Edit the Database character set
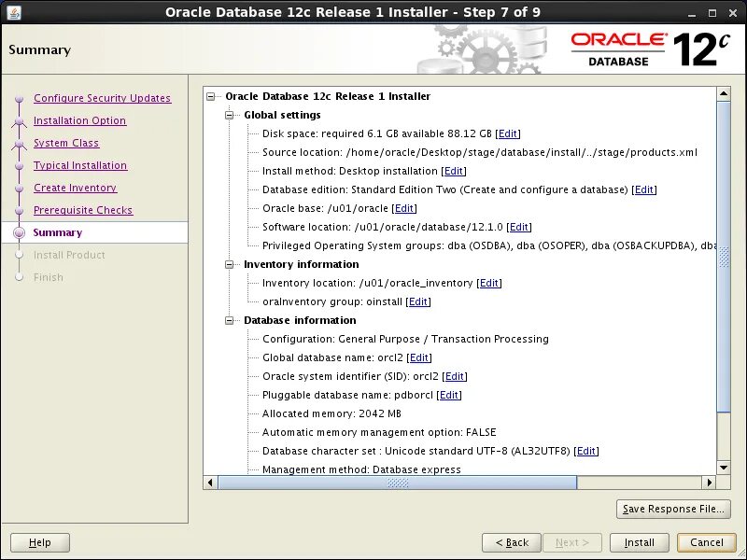 pyautogui.click(x=586, y=451)
